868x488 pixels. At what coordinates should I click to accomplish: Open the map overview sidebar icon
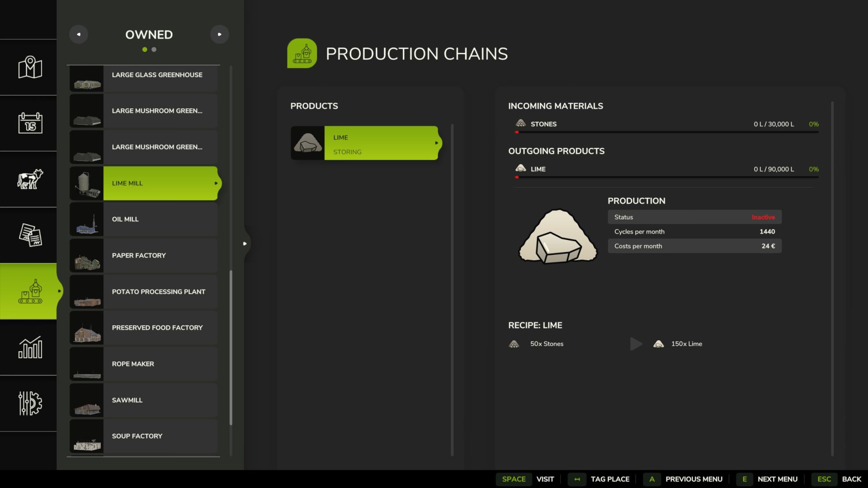[x=30, y=67]
